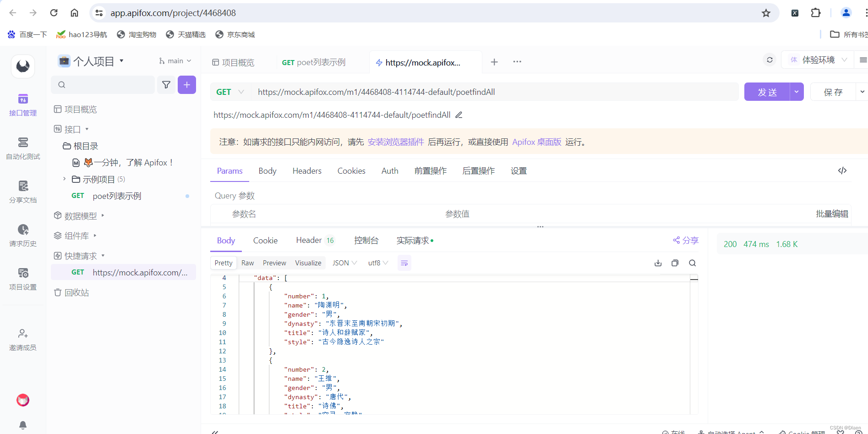The height and width of the screenshot is (434, 868).
Task: Open the 前置操作 tab
Action: tap(431, 171)
